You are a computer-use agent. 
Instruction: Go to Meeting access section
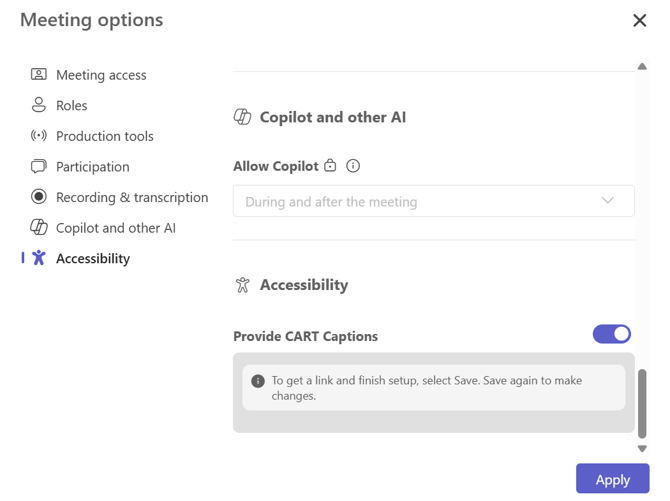pyautogui.click(x=101, y=75)
